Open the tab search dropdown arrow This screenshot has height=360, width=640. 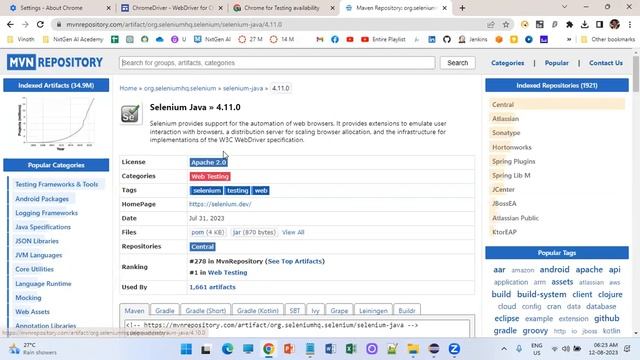click(564, 7)
